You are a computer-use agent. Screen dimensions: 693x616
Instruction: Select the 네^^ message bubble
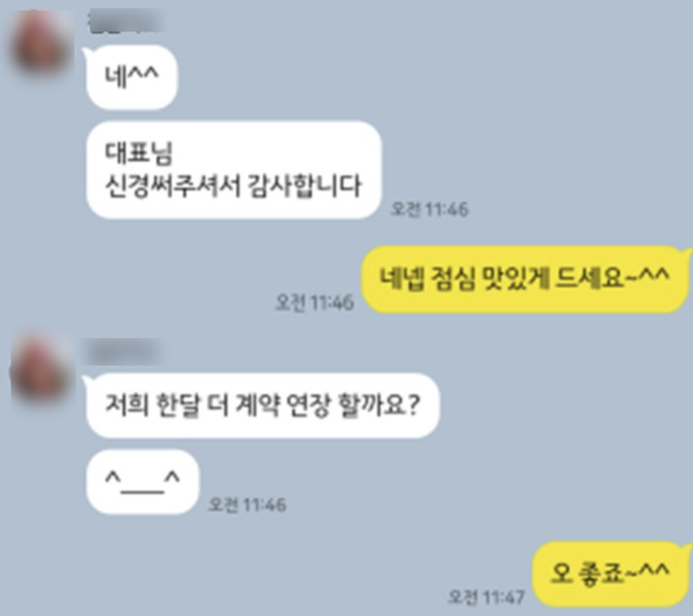132,77
